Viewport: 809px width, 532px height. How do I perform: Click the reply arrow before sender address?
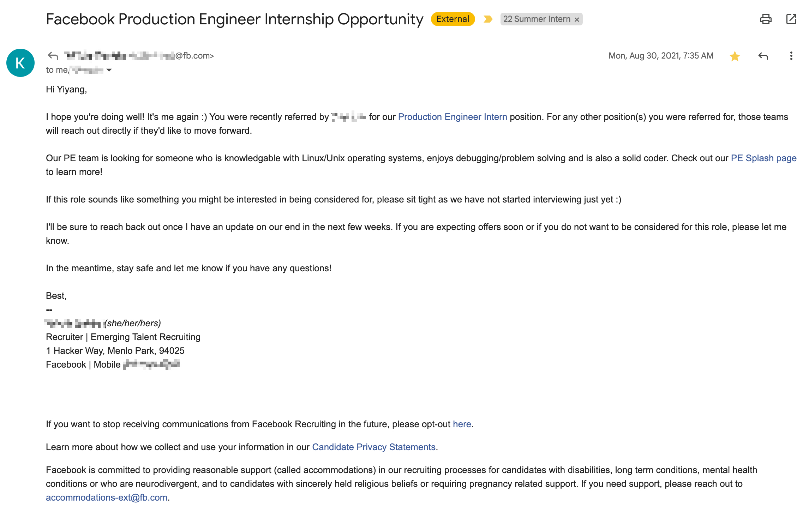tap(53, 56)
